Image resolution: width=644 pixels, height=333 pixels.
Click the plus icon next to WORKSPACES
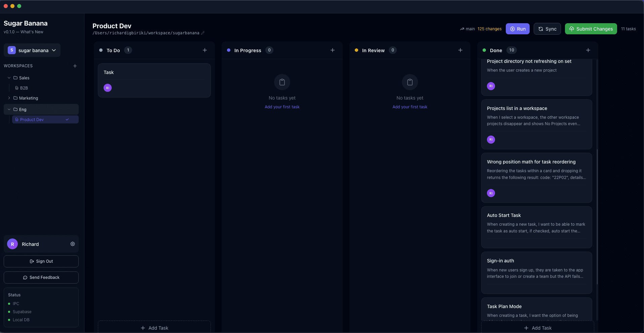[x=75, y=66]
